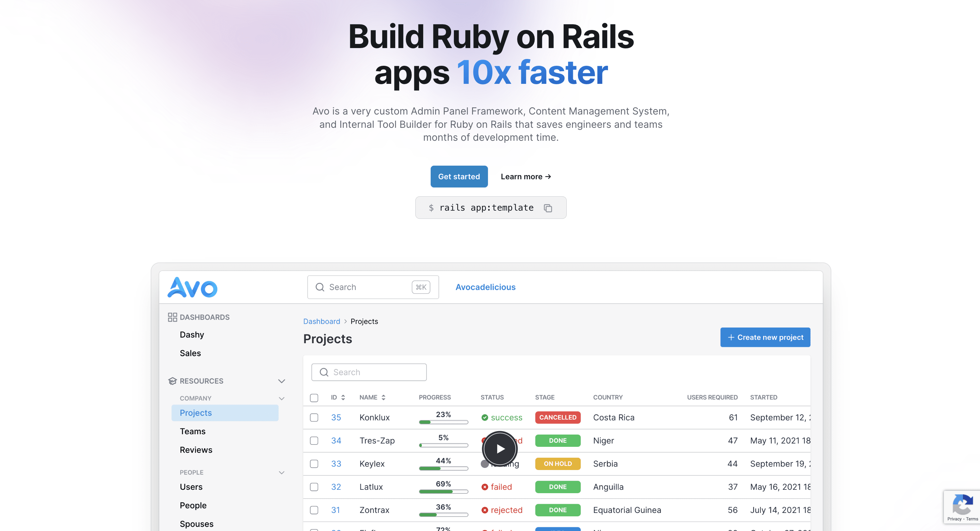The width and height of the screenshot is (980, 531).
Task: Toggle checkbox for project Tres-Zap row
Action: click(x=315, y=440)
